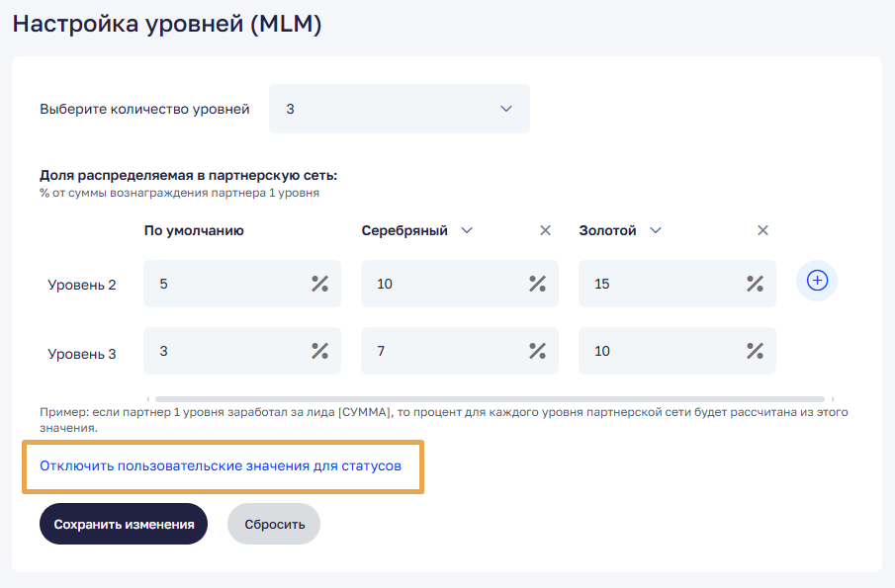The height and width of the screenshot is (588, 895).
Task: Click percent icon in Уровень 3 Золотой field
Action: pyautogui.click(x=755, y=351)
